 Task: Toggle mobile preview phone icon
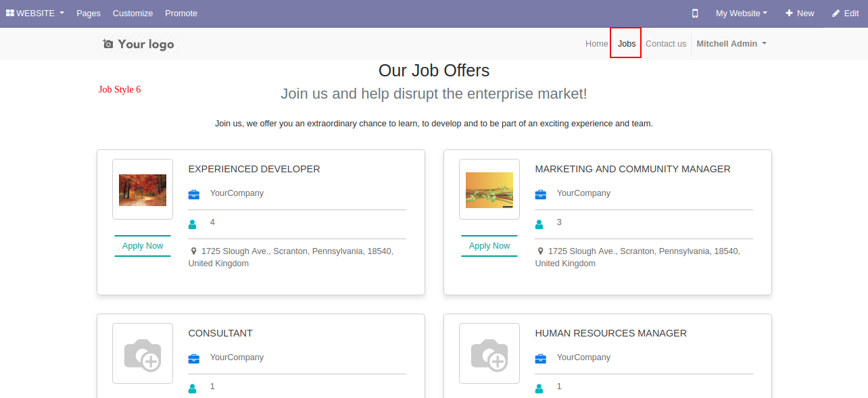click(x=695, y=14)
